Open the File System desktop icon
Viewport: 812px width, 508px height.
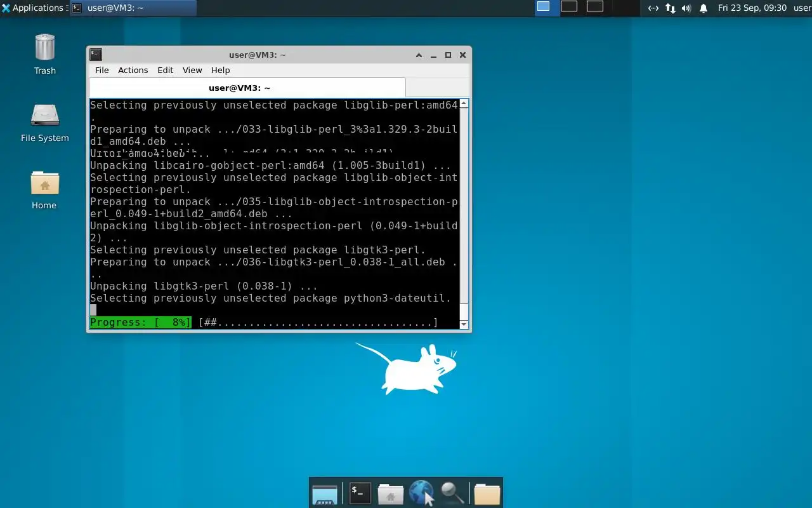click(44, 116)
